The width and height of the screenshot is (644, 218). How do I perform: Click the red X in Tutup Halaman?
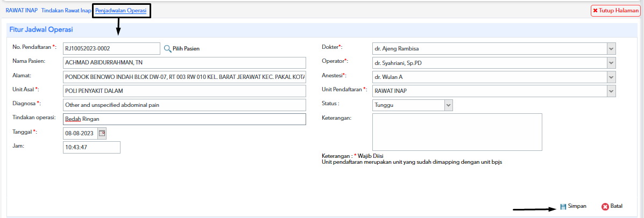(595, 11)
